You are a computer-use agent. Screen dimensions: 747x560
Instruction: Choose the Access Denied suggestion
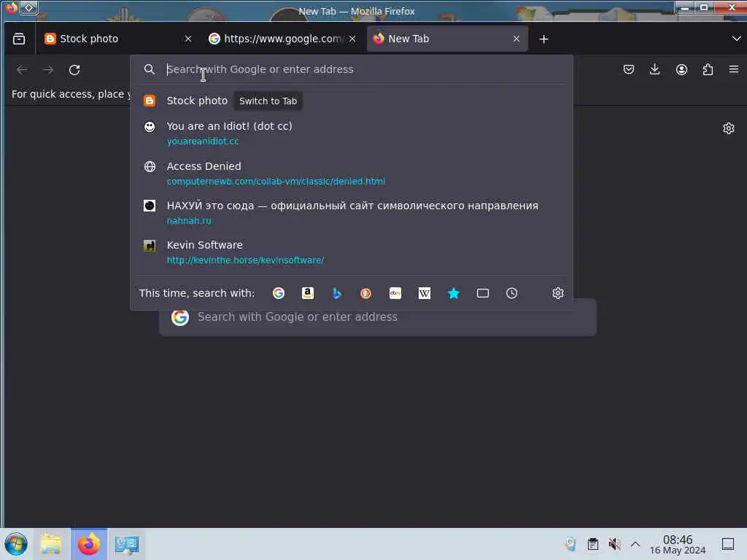(x=352, y=174)
